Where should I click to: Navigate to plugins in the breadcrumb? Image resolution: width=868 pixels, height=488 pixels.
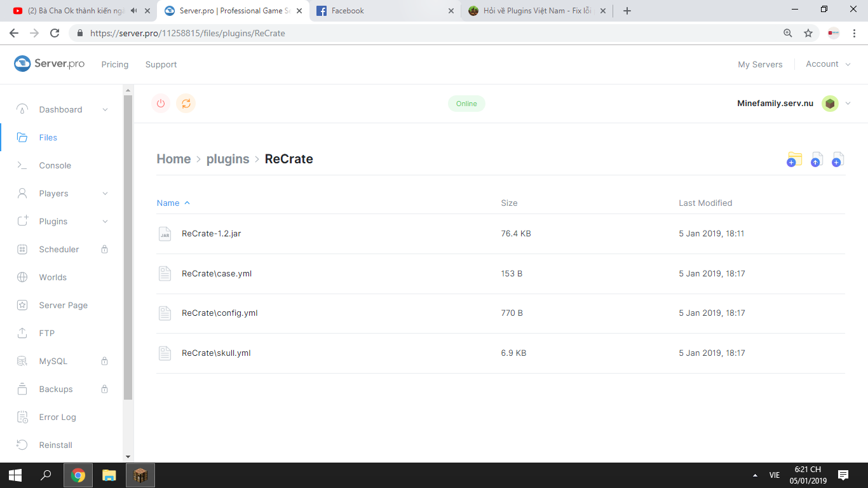click(x=227, y=159)
